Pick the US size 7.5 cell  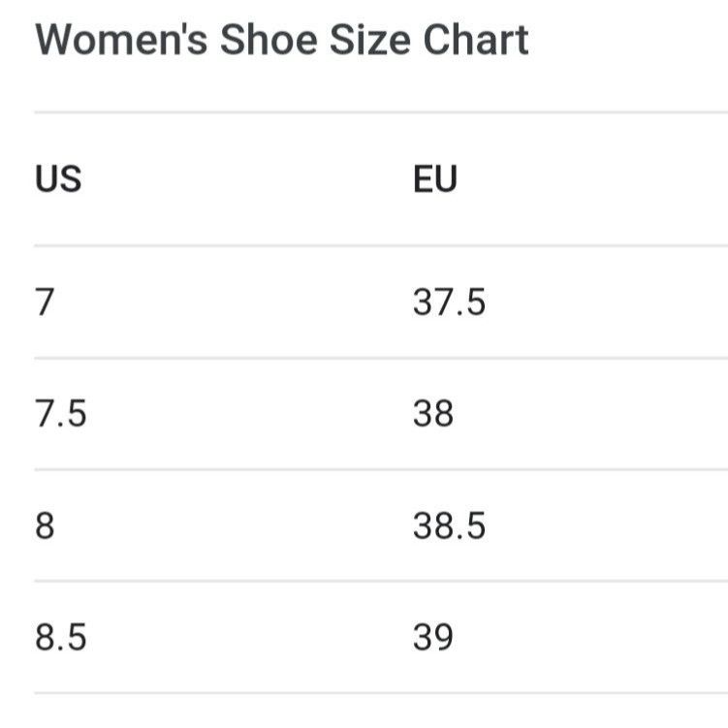(61, 413)
